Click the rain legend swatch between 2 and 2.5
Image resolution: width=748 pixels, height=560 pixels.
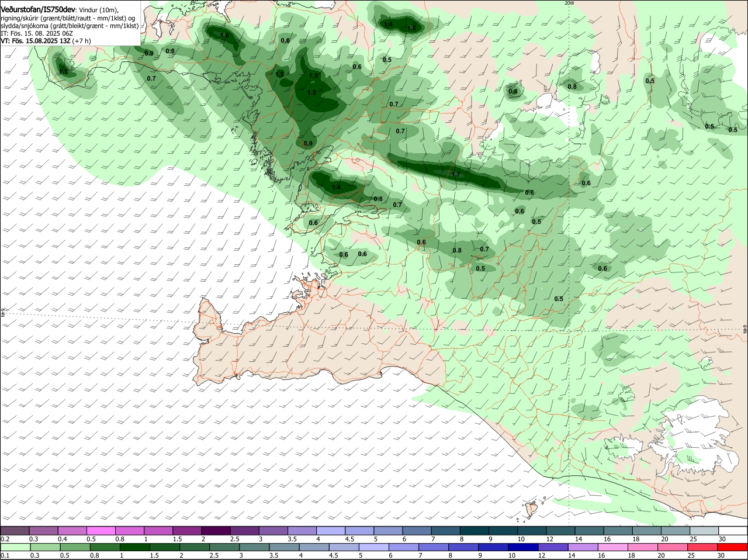[195, 547]
